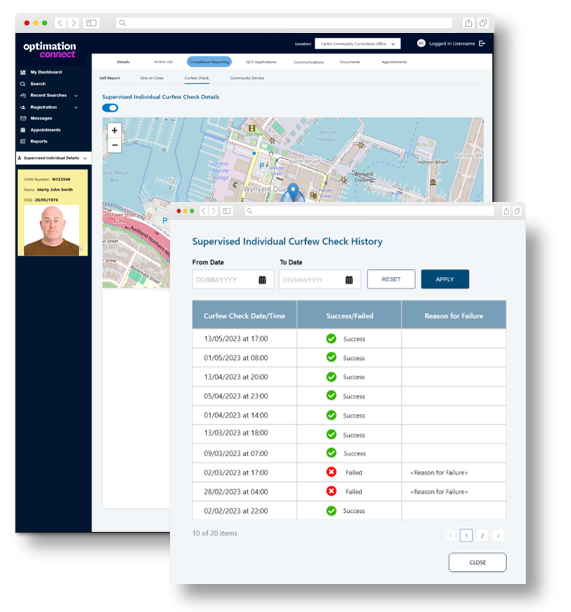This screenshot has width=571, height=612.
Task: Switch to the One on Ones sub-tab
Action: tap(152, 78)
